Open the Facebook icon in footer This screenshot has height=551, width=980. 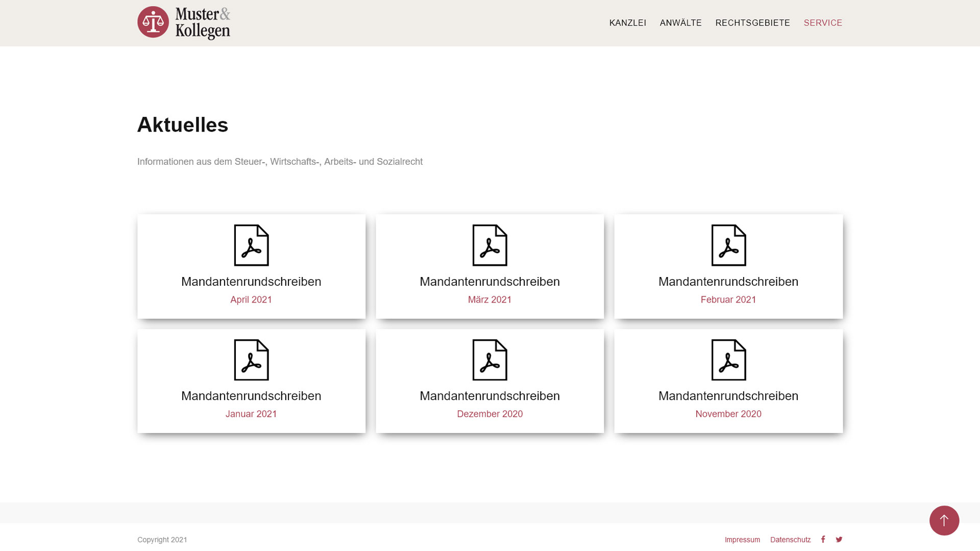click(x=823, y=539)
